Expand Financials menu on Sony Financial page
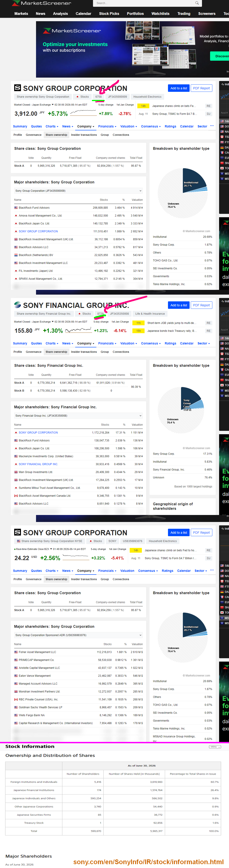 (107, 343)
